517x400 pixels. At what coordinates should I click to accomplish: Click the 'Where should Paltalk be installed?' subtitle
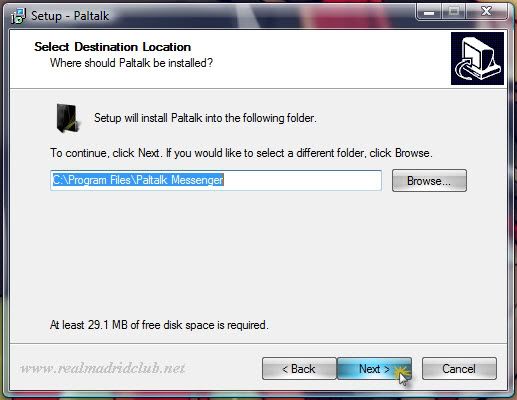(x=131, y=63)
